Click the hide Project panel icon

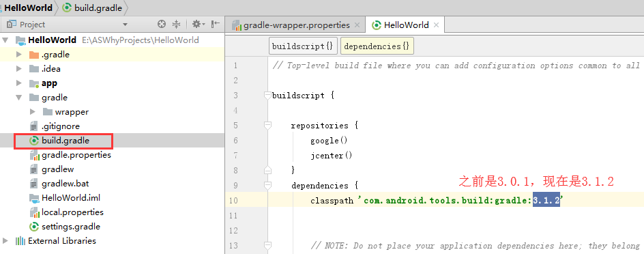(215, 25)
